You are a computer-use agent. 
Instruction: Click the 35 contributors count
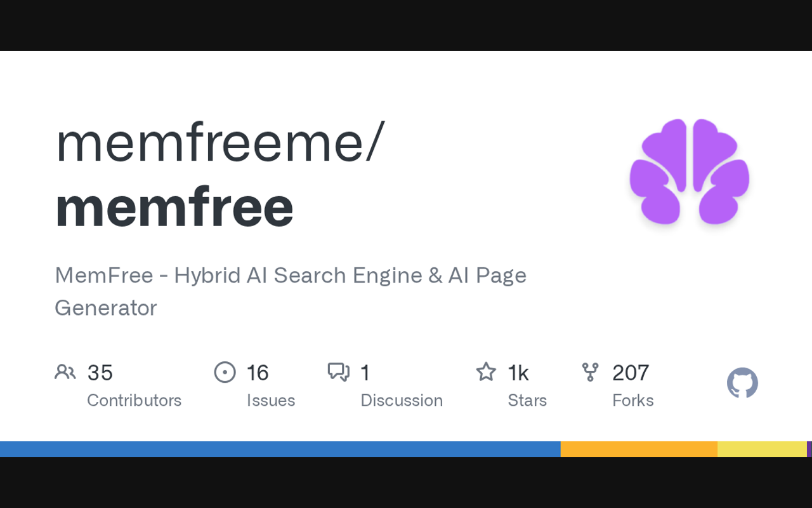click(100, 373)
